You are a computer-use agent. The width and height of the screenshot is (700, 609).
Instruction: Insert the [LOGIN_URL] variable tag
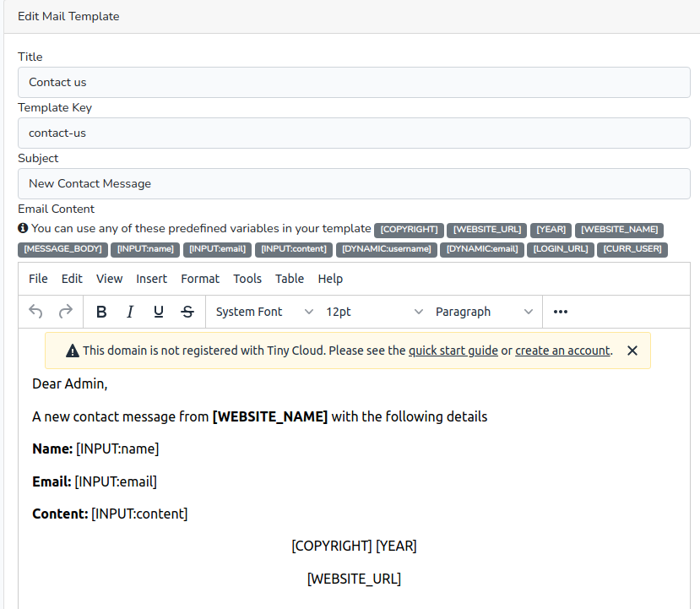pos(560,249)
